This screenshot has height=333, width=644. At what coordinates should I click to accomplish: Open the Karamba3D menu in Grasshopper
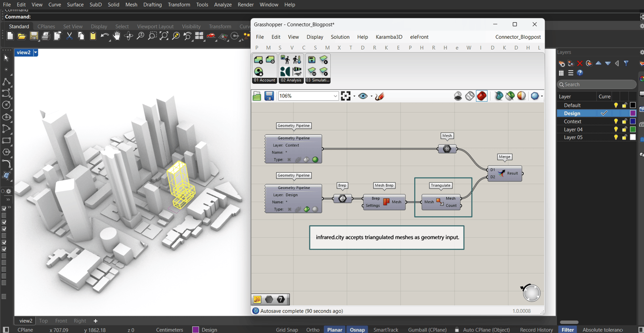[x=388, y=37]
